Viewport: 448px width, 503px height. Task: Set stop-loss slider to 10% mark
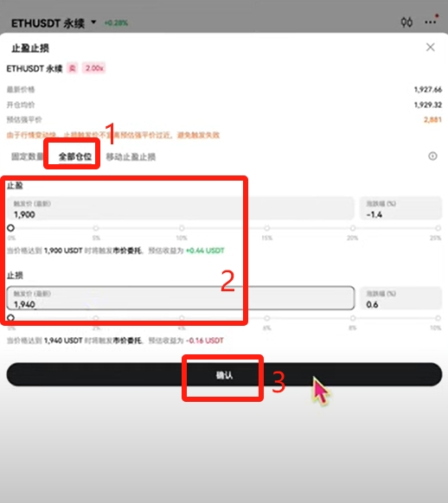(438, 318)
